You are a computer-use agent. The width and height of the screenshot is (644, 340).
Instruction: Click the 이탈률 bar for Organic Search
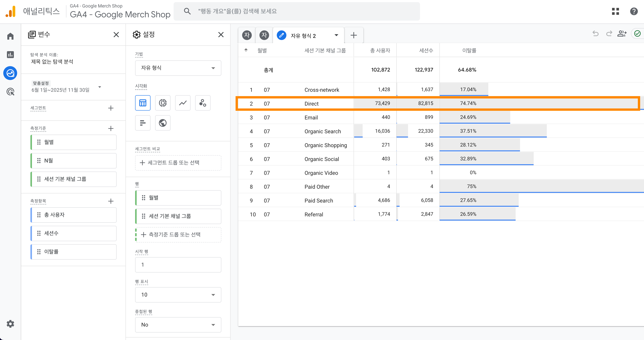click(x=493, y=131)
